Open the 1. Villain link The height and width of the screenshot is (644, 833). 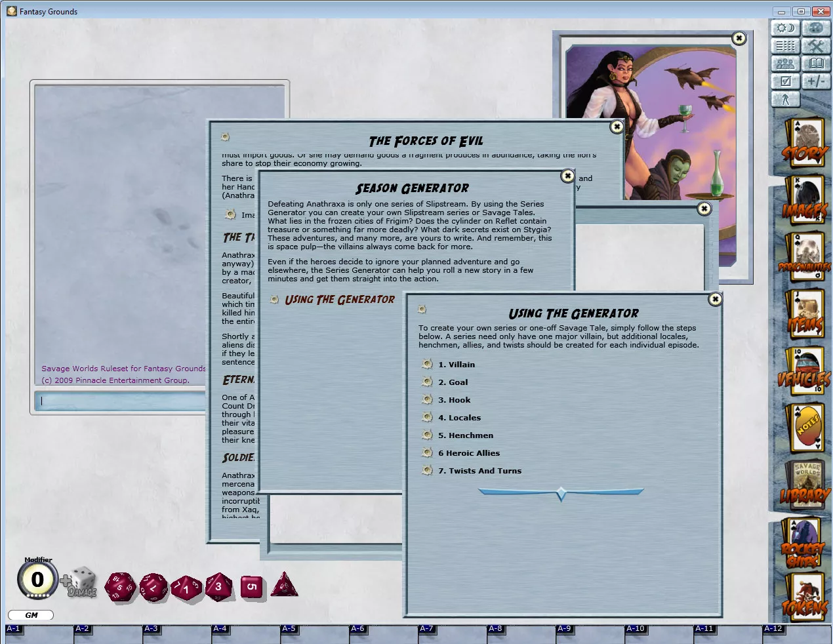(457, 365)
